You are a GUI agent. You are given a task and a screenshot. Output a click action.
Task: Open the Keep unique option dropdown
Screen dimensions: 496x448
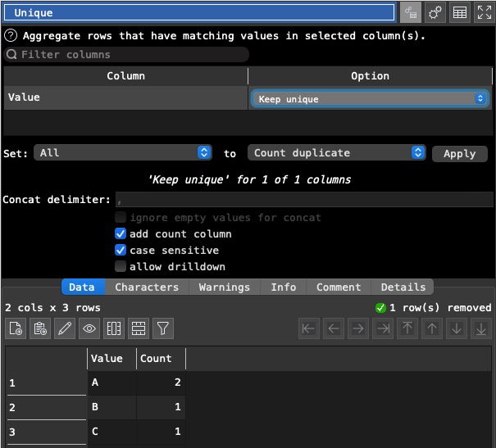370,98
